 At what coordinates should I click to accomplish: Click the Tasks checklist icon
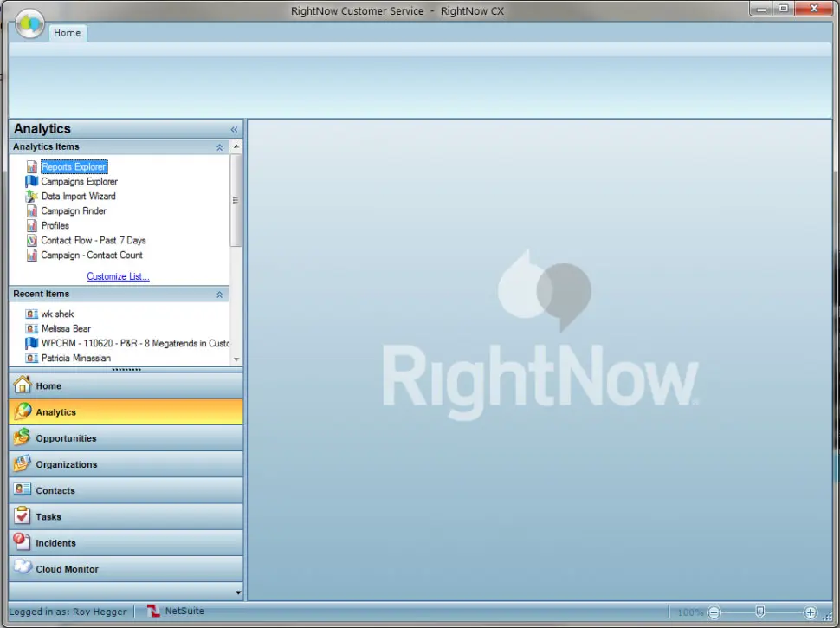point(22,516)
